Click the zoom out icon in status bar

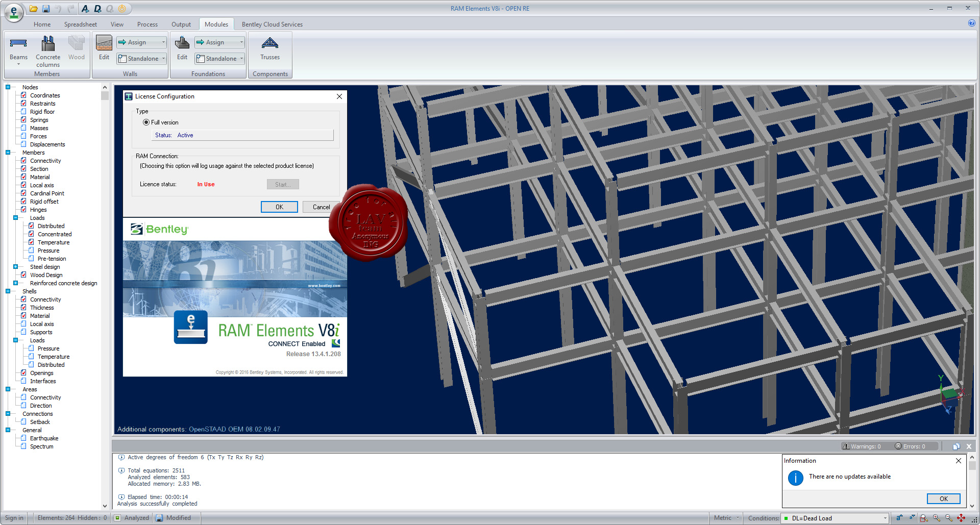click(949, 518)
